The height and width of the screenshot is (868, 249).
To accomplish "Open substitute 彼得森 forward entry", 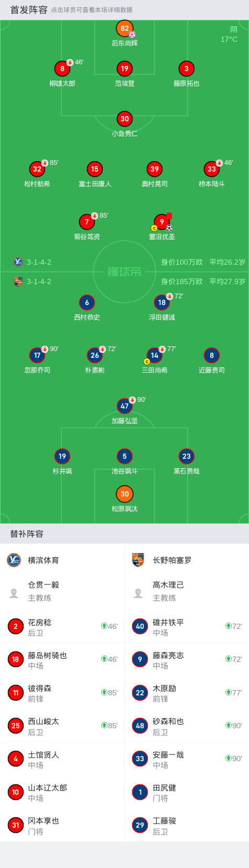I will [62, 693].
